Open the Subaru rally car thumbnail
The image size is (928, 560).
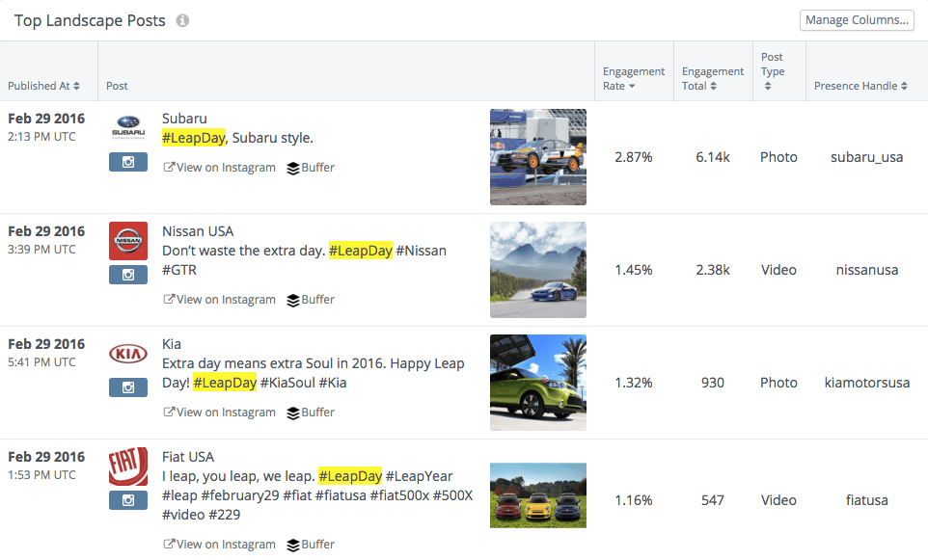[538, 157]
